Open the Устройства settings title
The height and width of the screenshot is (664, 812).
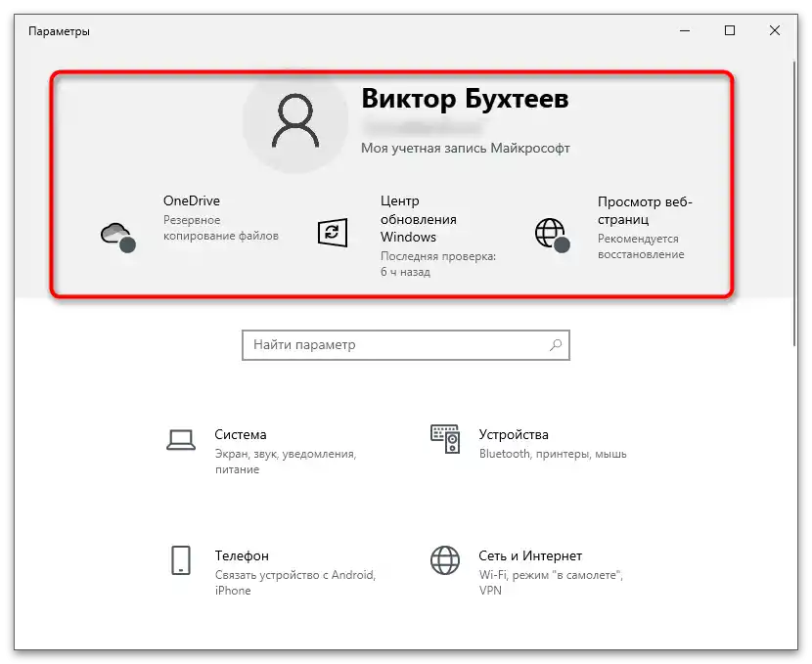(x=514, y=435)
